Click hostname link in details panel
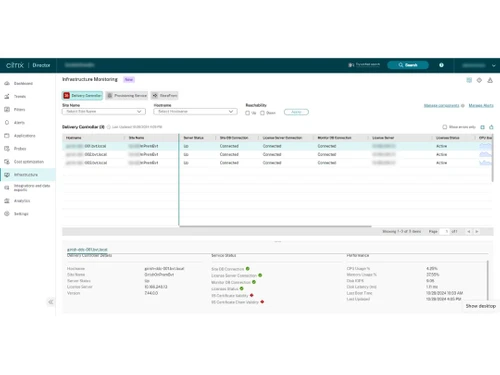Image resolution: width=500 pixels, height=375 pixels. click(x=87, y=249)
